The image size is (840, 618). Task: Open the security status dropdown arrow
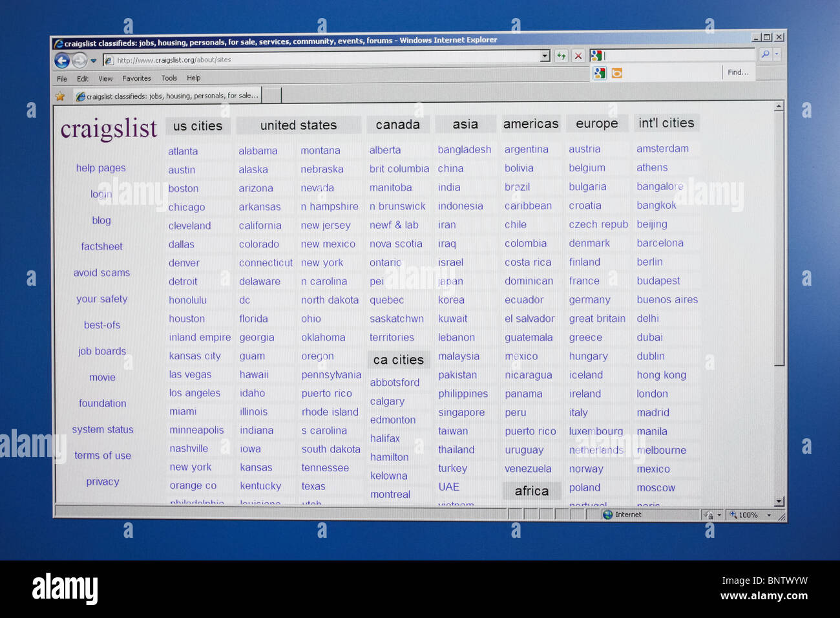click(719, 515)
